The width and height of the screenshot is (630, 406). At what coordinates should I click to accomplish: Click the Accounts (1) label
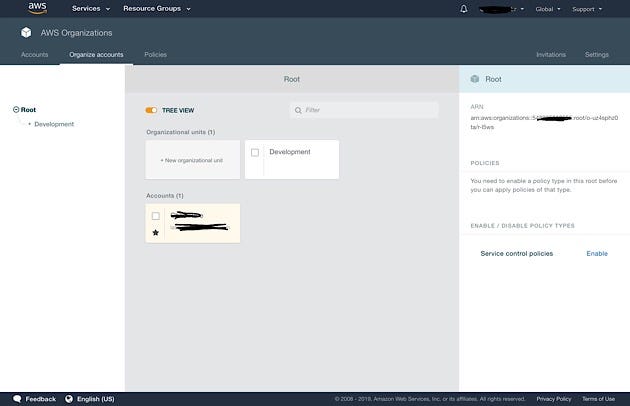point(165,195)
